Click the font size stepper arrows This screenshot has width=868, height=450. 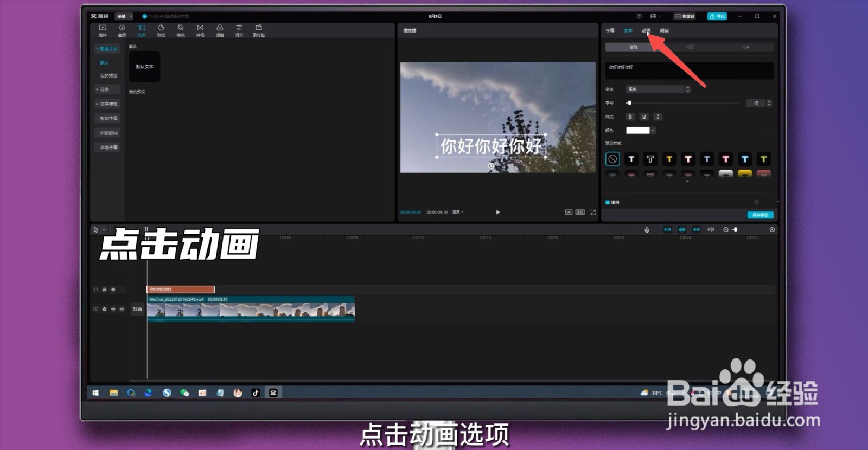[x=769, y=103]
